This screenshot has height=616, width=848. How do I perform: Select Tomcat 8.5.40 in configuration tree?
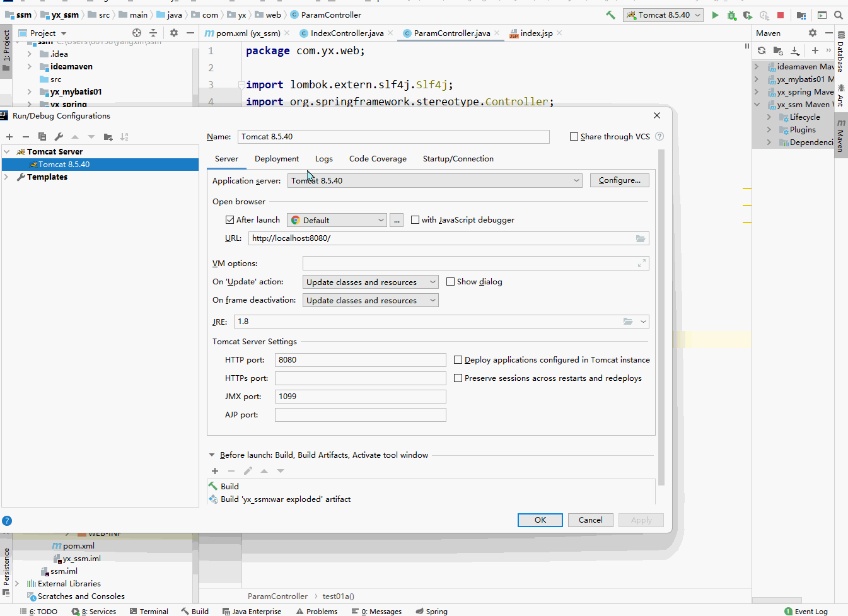(100, 165)
